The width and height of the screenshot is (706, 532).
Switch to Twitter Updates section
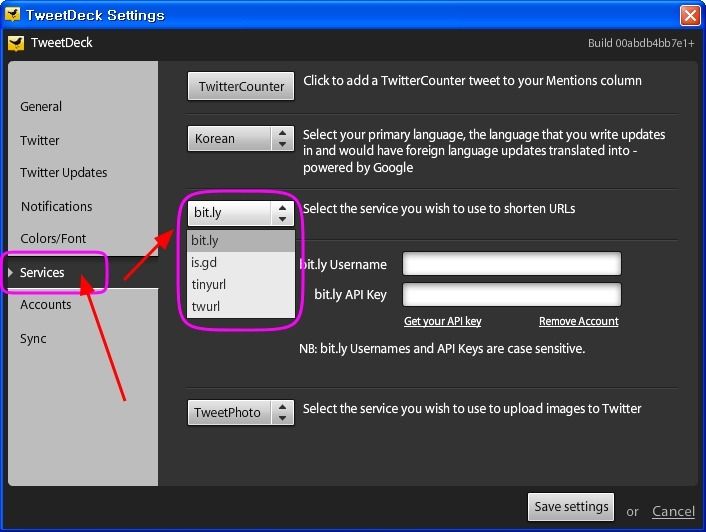click(x=63, y=173)
